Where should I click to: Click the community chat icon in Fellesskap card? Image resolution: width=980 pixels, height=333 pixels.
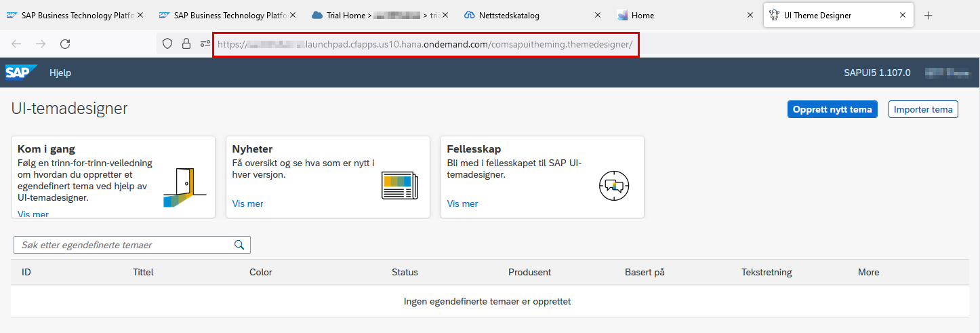pyautogui.click(x=614, y=186)
